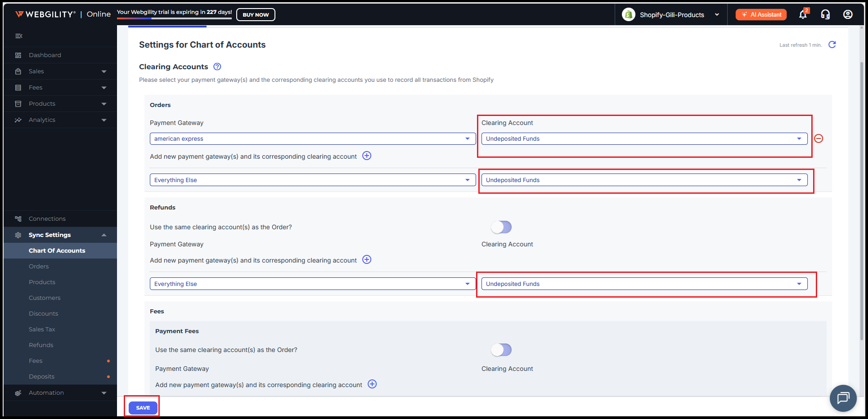The image size is (868, 419).
Task: Add new payment gateway under Refunds
Action: pos(367,260)
